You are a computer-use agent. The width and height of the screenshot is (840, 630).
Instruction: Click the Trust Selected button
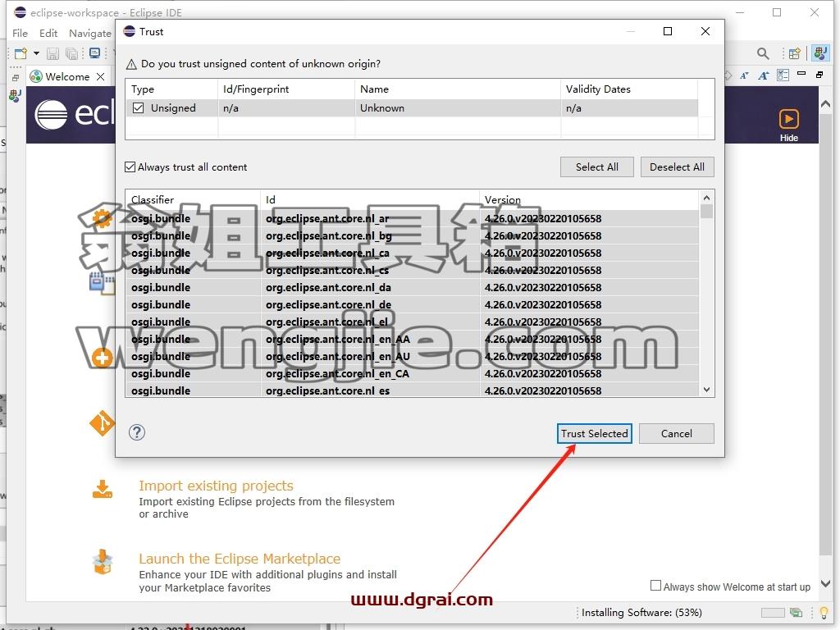pyautogui.click(x=594, y=433)
